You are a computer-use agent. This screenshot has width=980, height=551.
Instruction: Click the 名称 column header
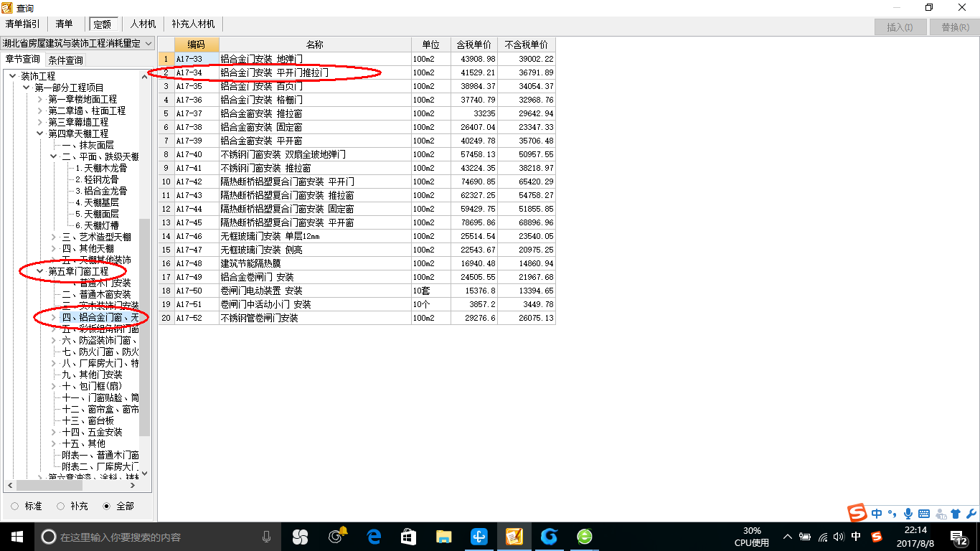[x=315, y=44]
